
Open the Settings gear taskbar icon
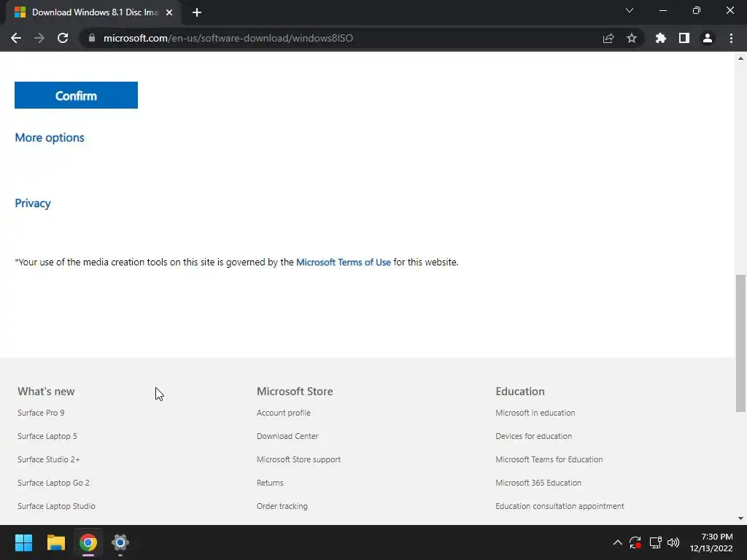pyautogui.click(x=120, y=542)
